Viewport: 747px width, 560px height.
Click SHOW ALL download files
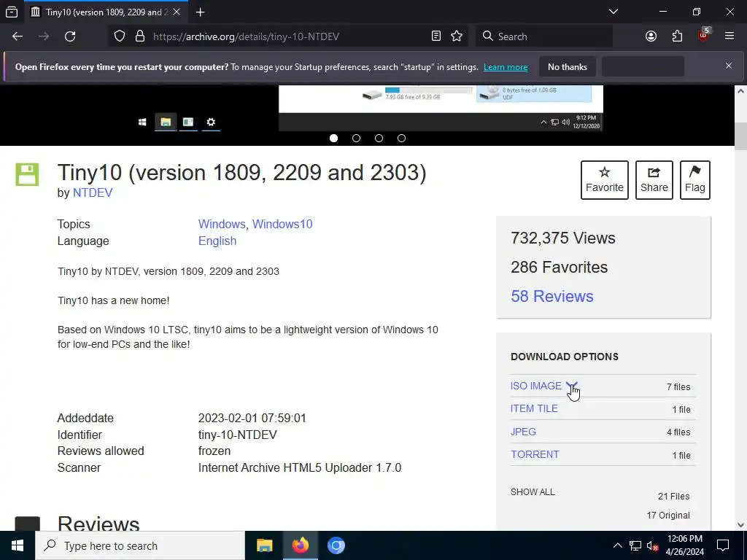[533, 492]
